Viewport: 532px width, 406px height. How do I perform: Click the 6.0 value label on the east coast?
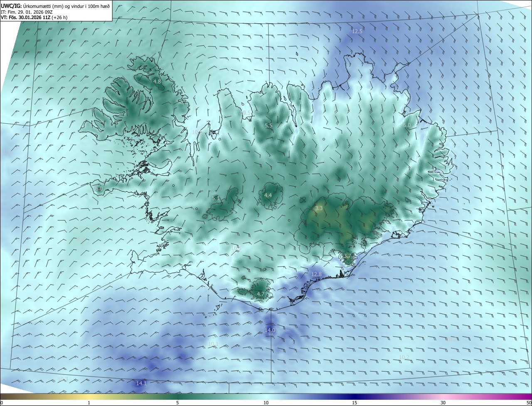[406, 125]
